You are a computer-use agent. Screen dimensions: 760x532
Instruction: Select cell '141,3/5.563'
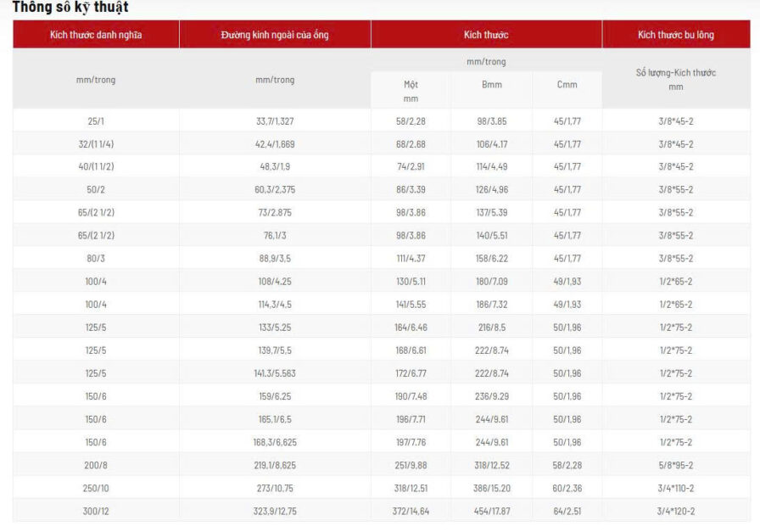coord(275,373)
